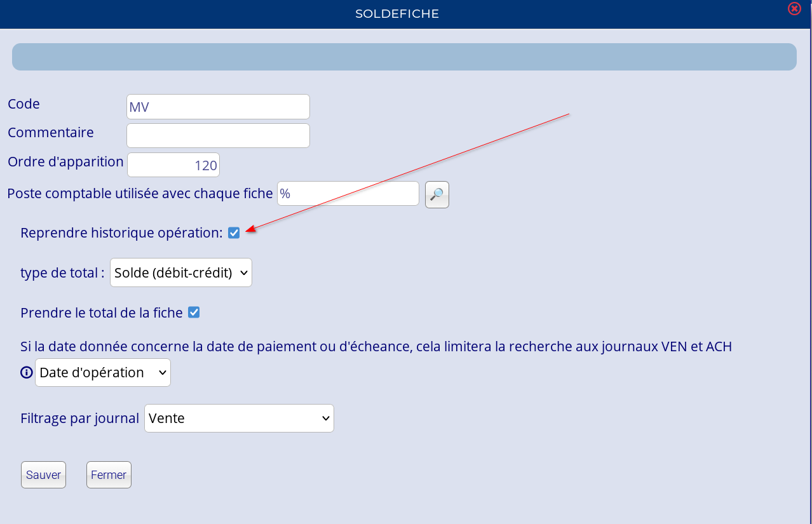812x524 pixels.
Task: Click the Poste comptable input field
Action: pyautogui.click(x=348, y=194)
